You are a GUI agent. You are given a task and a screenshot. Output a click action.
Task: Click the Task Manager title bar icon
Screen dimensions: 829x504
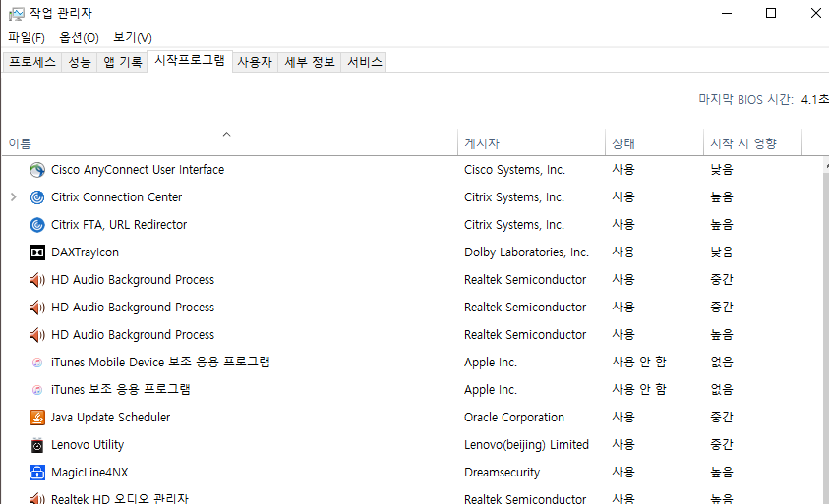17,13
